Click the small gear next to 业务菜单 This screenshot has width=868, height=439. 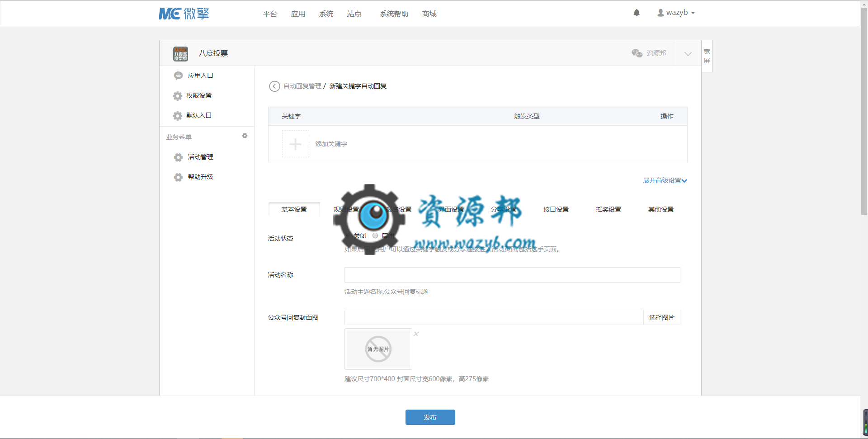245,136
